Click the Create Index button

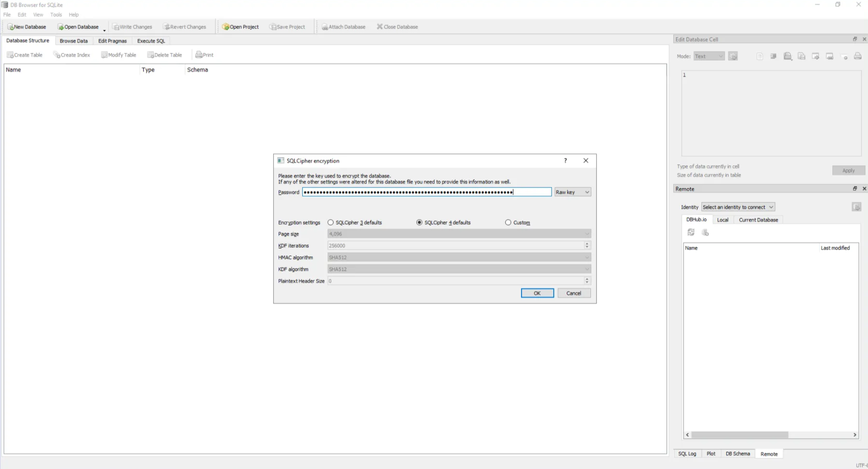tap(72, 55)
